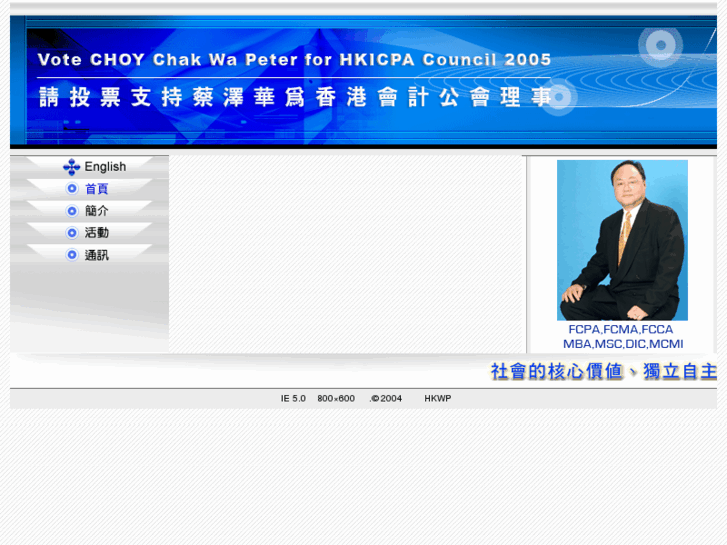
Task: Click the bullet icon next to 簡介
Action: point(72,211)
